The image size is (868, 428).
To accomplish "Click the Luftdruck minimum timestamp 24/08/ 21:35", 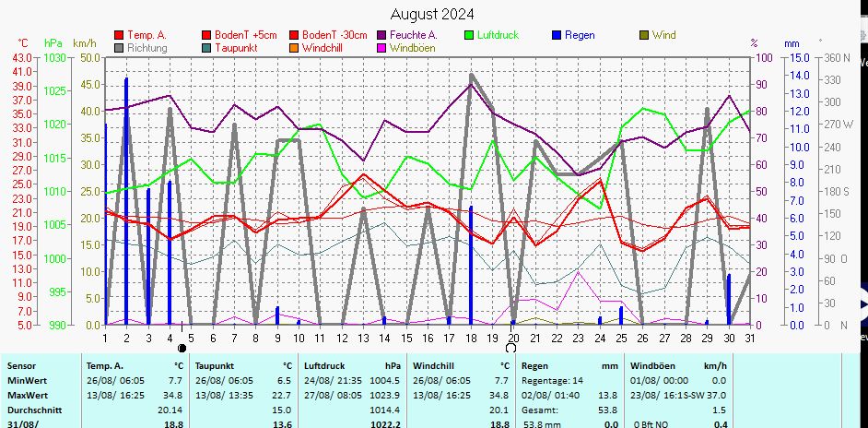I will coord(333,381).
